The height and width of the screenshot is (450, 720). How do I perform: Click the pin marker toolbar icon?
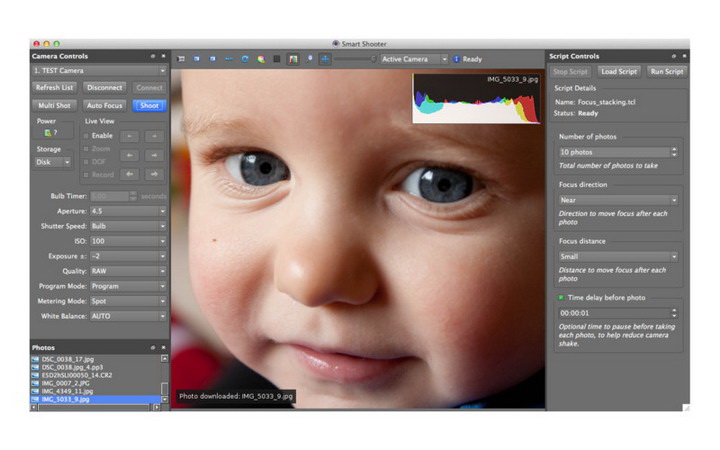point(309,59)
